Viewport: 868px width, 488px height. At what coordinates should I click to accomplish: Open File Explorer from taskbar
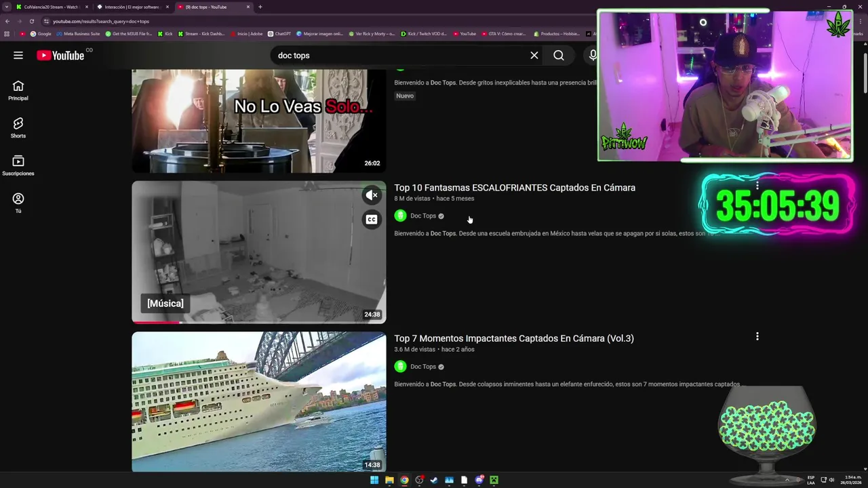pos(389,480)
